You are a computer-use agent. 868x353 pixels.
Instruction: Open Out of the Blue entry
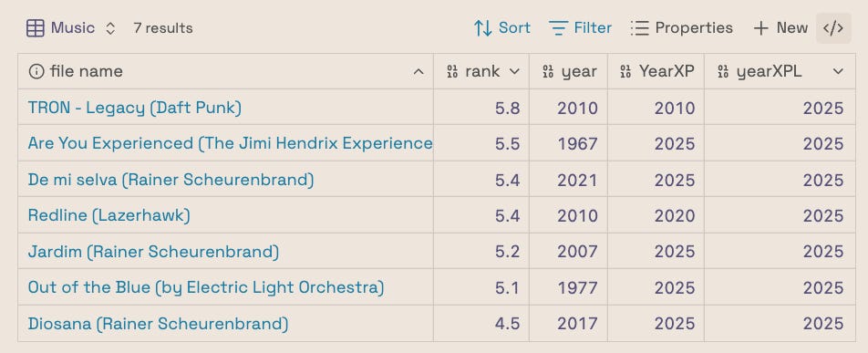[x=206, y=287]
